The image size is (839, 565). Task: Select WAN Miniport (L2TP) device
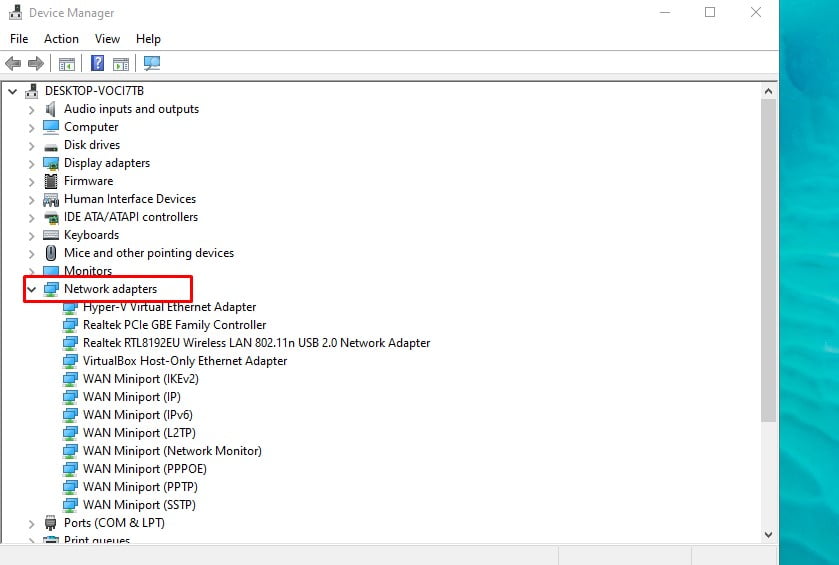coord(139,433)
